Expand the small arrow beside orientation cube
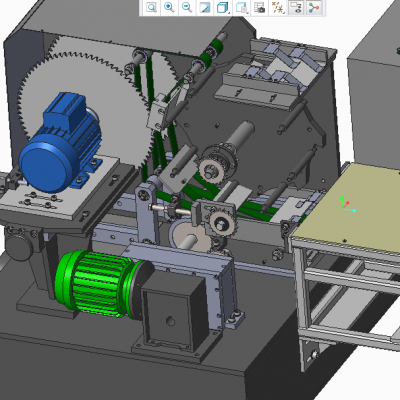 tap(229, 13)
